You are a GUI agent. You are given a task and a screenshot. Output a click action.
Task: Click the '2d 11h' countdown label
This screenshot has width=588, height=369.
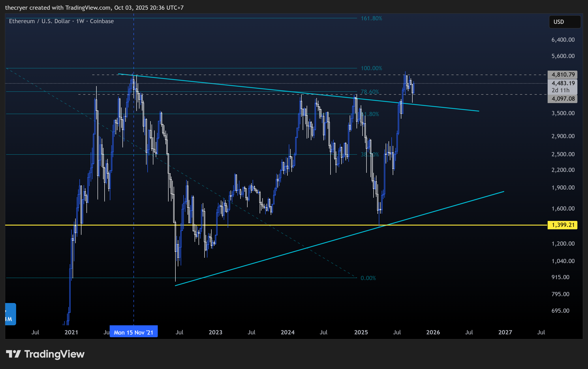(560, 90)
